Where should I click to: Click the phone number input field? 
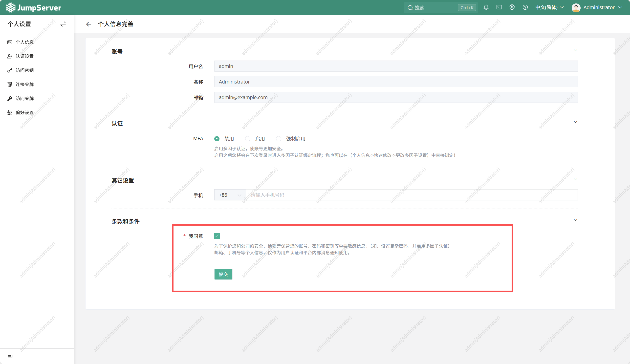pos(411,195)
